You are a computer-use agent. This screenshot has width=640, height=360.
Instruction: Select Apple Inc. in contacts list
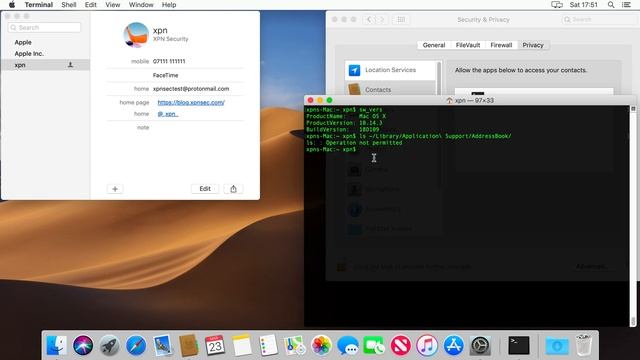[29, 54]
